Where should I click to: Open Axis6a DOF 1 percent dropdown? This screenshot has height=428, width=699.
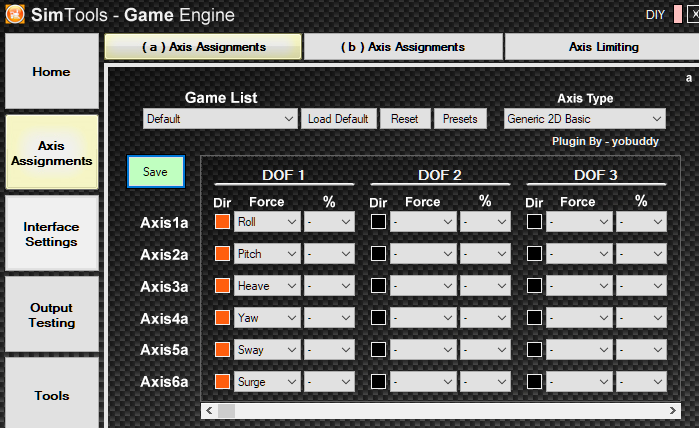[x=329, y=382]
